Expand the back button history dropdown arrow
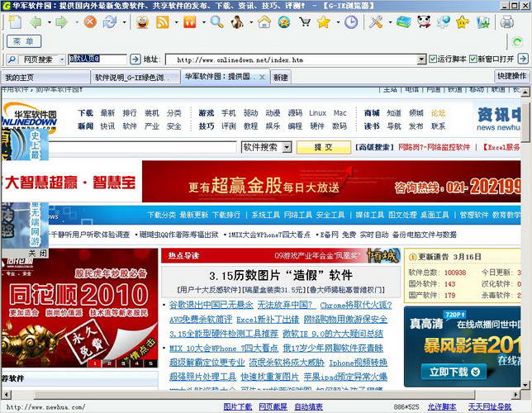The height and width of the screenshot is (413, 532). (50, 23)
